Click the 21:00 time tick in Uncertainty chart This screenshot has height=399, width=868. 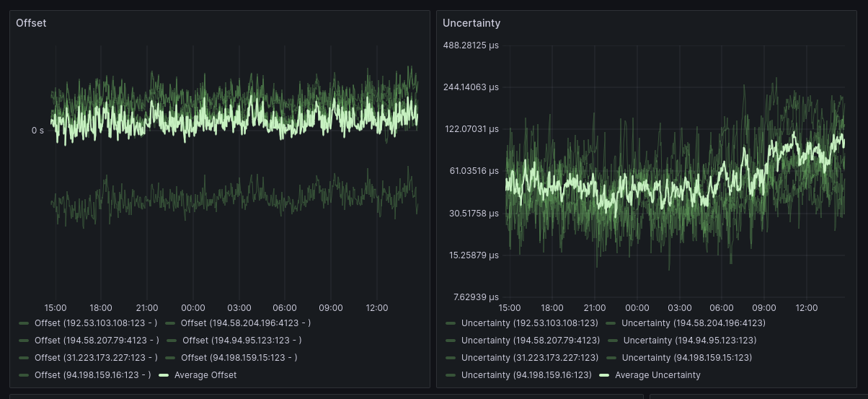594,308
